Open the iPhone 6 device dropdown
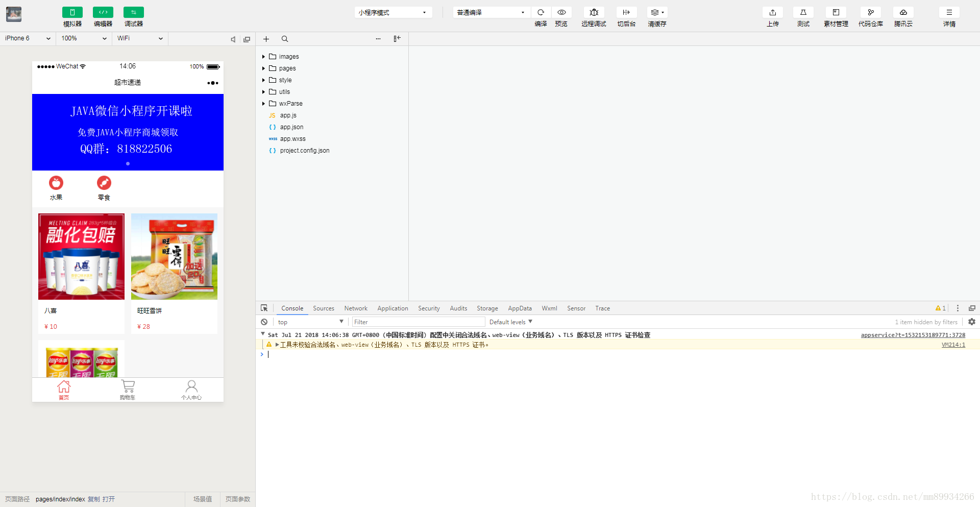The width and height of the screenshot is (980, 507). [x=28, y=38]
